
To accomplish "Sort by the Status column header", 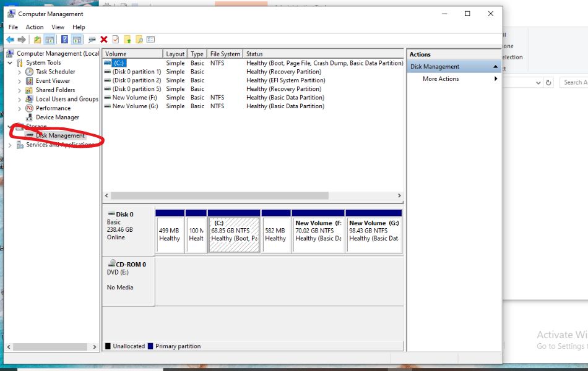I will pos(323,54).
